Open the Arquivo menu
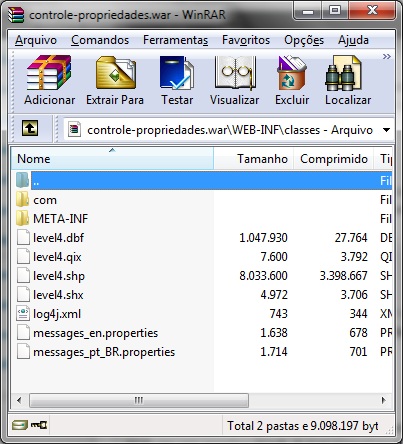Screen dimensions: 403x444 point(36,40)
